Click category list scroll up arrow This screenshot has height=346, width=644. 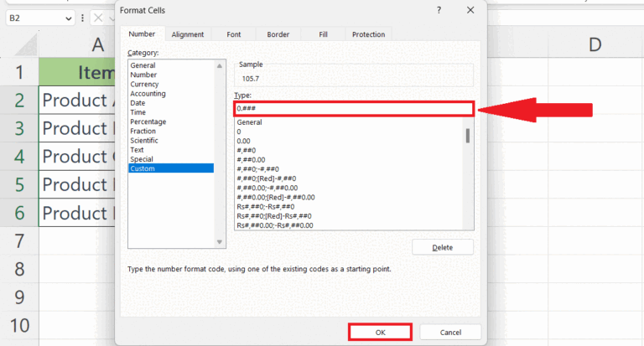(220, 65)
